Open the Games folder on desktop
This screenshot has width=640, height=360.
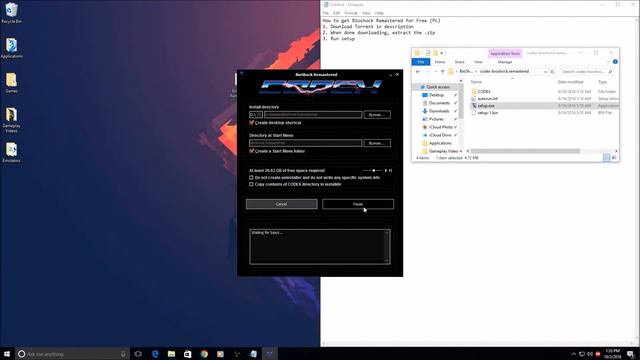click(11, 83)
